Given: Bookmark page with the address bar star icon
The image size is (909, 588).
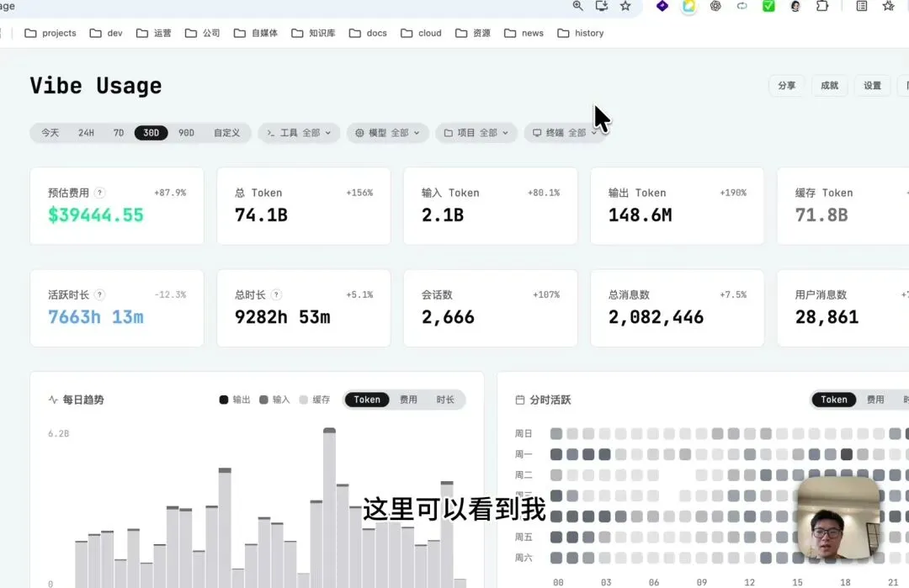Looking at the screenshot, I should [625, 6].
